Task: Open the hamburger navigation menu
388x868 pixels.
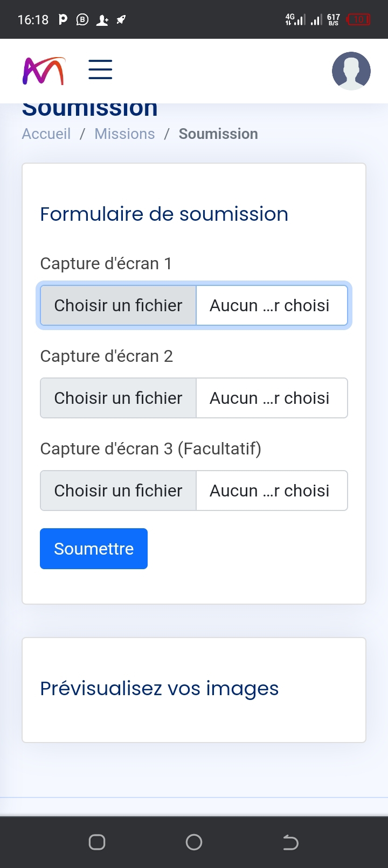Action: pyautogui.click(x=100, y=70)
